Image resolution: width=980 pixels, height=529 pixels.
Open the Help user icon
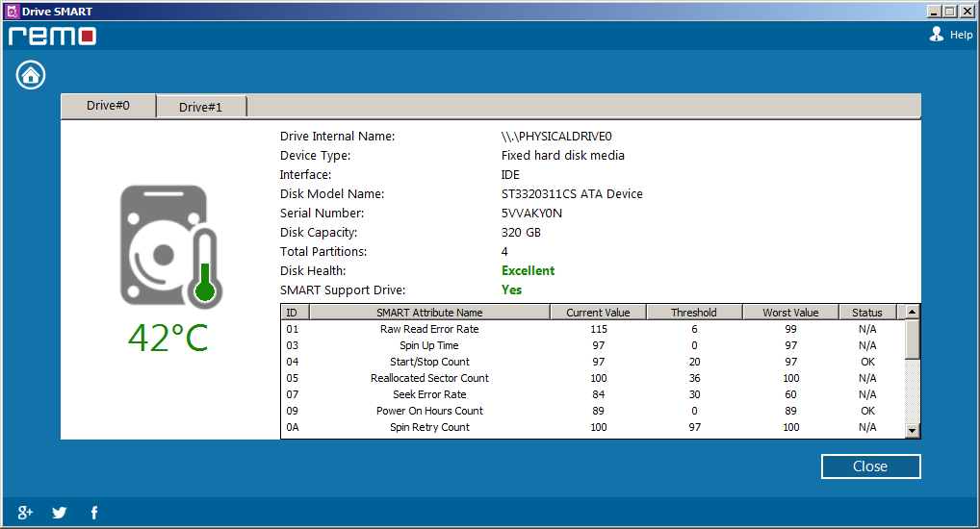pyautogui.click(x=937, y=35)
